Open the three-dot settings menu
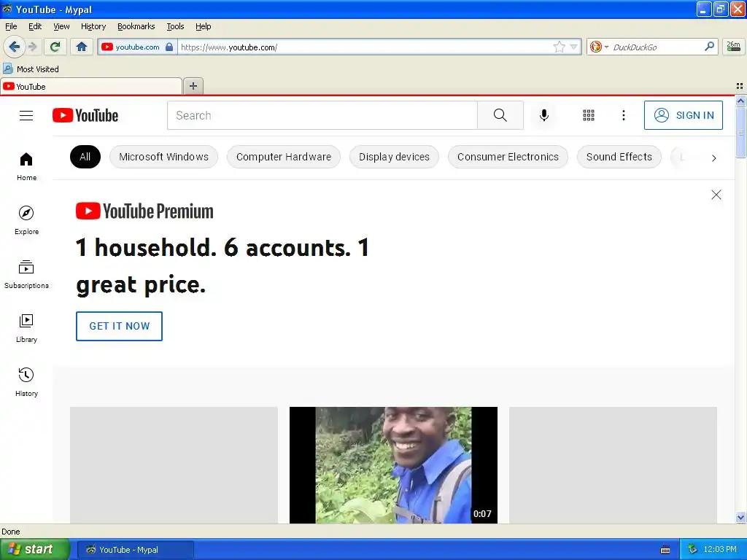 [x=624, y=115]
